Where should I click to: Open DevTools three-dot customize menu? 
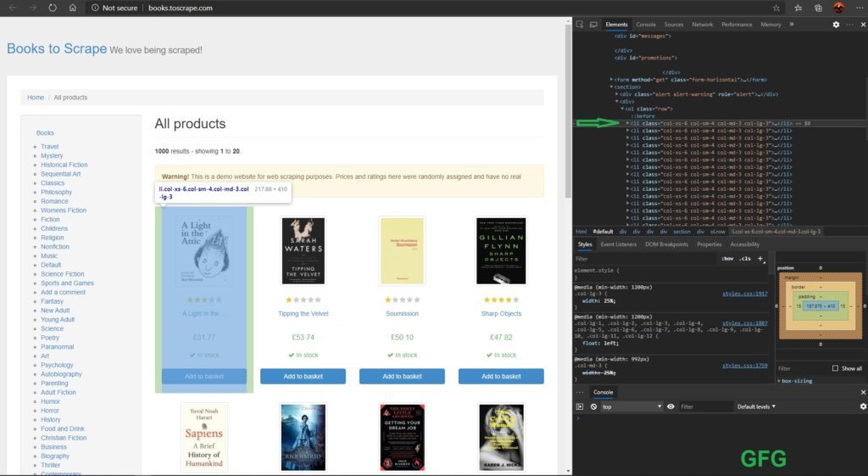[x=849, y=25]
